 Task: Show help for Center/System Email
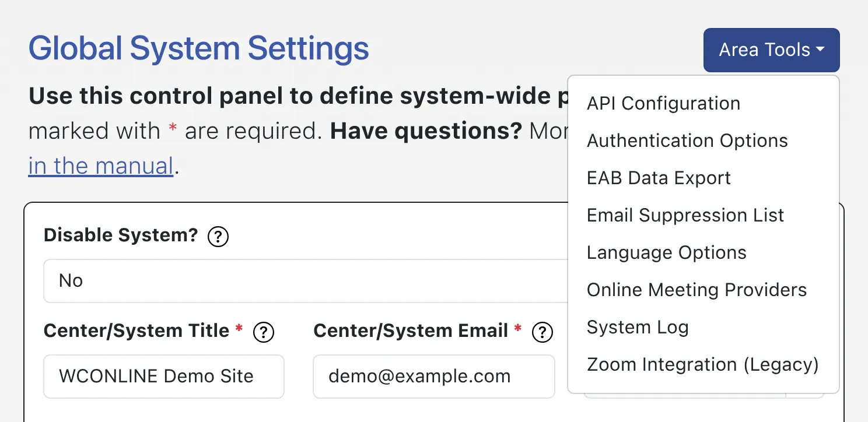[542, 332]
